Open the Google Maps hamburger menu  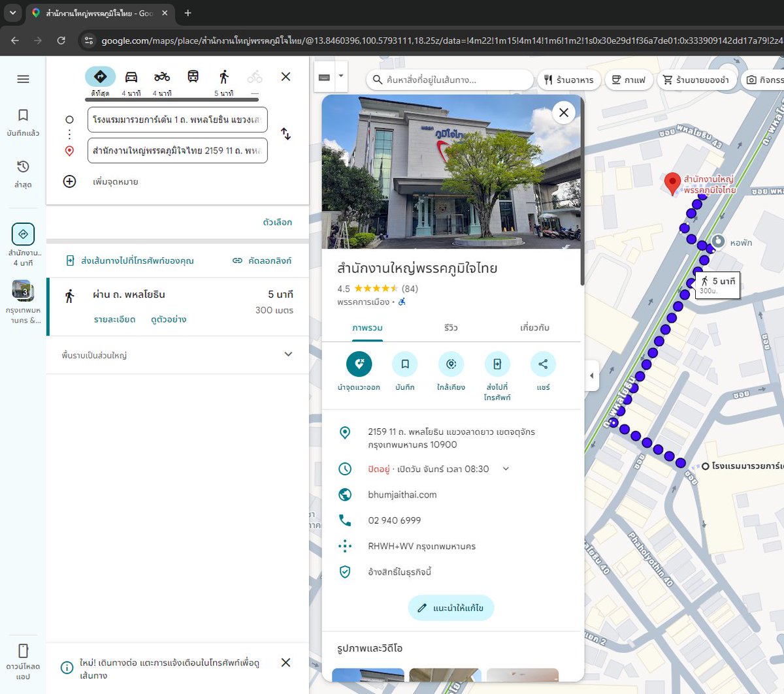(x=23, y=79)
